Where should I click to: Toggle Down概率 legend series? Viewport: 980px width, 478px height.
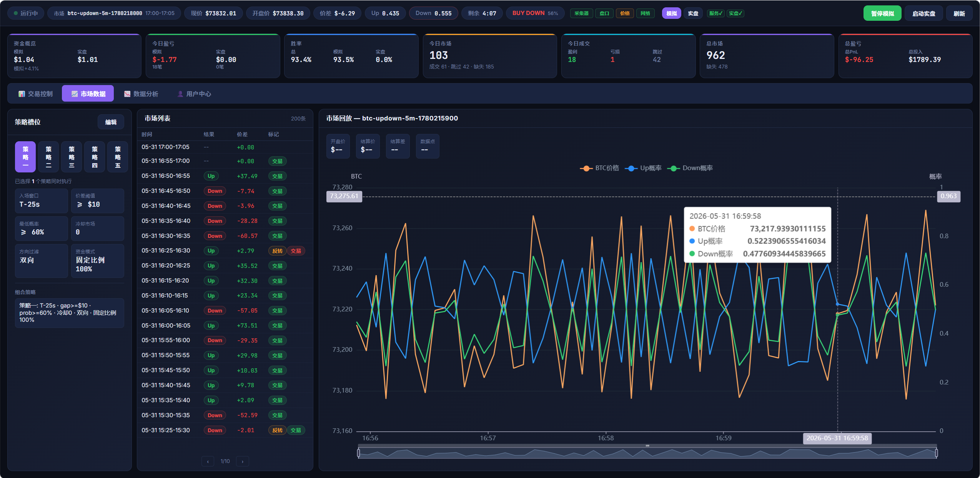[x=690, y=168]
